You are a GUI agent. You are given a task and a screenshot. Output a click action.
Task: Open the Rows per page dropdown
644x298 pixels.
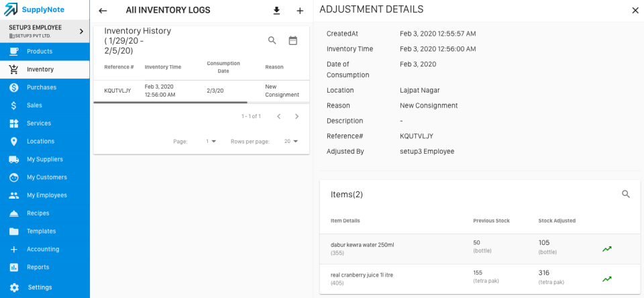[x=290, y=142]
